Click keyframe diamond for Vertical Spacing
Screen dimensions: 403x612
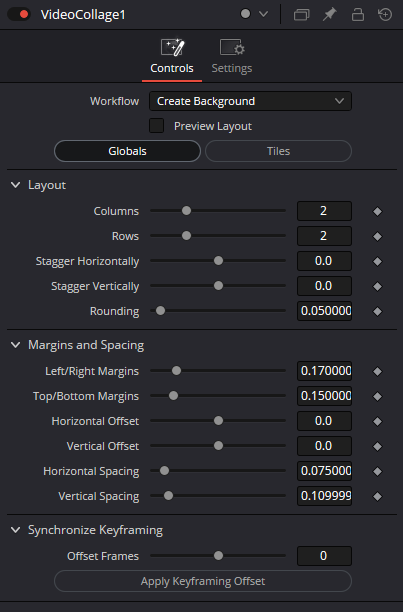pos(377,496)
